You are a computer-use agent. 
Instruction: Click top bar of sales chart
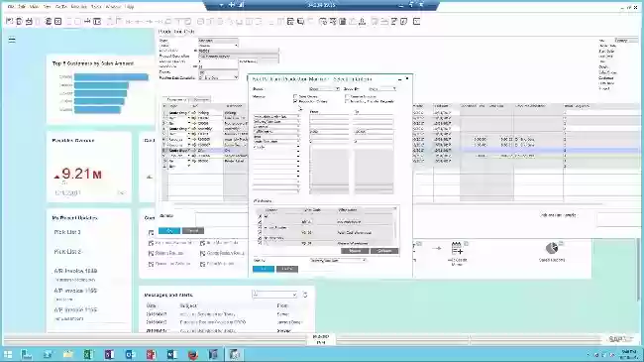[x=111, y=77]
